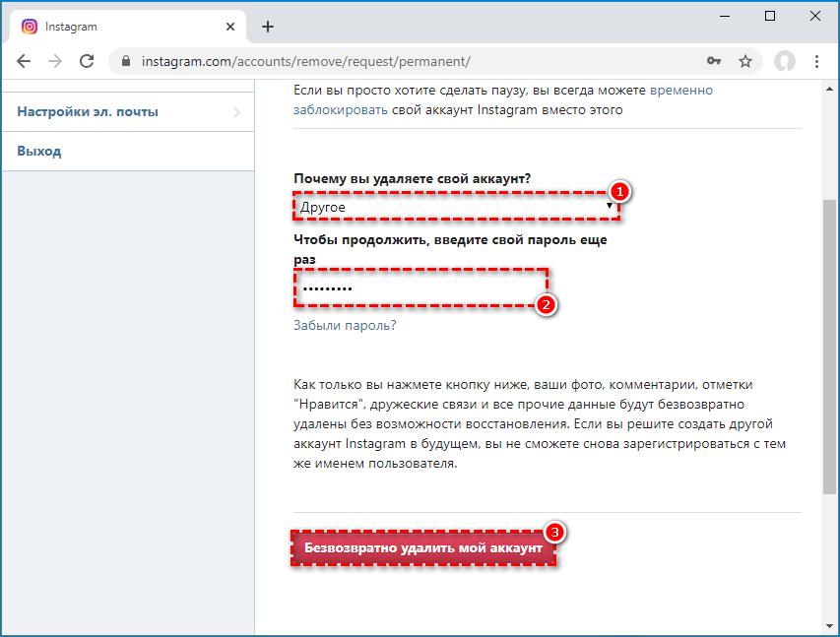The image size is (840, 637).
Task: Open a new browser tab
Action: [268, 27]
